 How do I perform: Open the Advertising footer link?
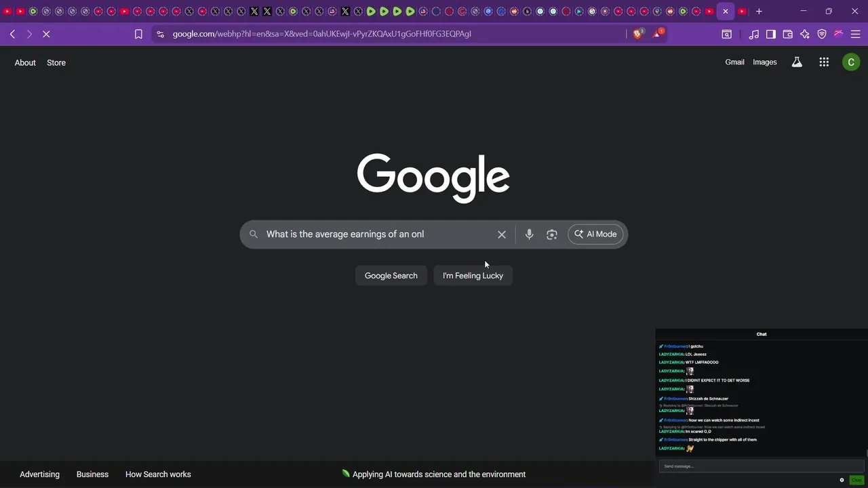pyautogui.click(x=39, y=474)
